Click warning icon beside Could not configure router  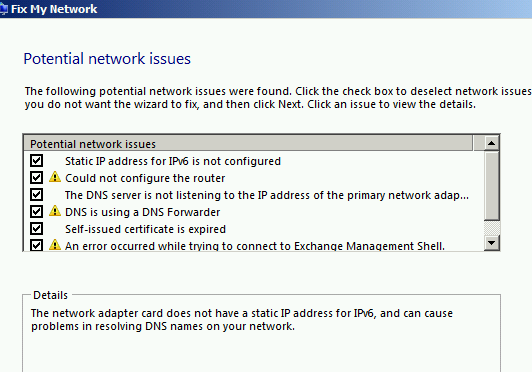[55, 177]
